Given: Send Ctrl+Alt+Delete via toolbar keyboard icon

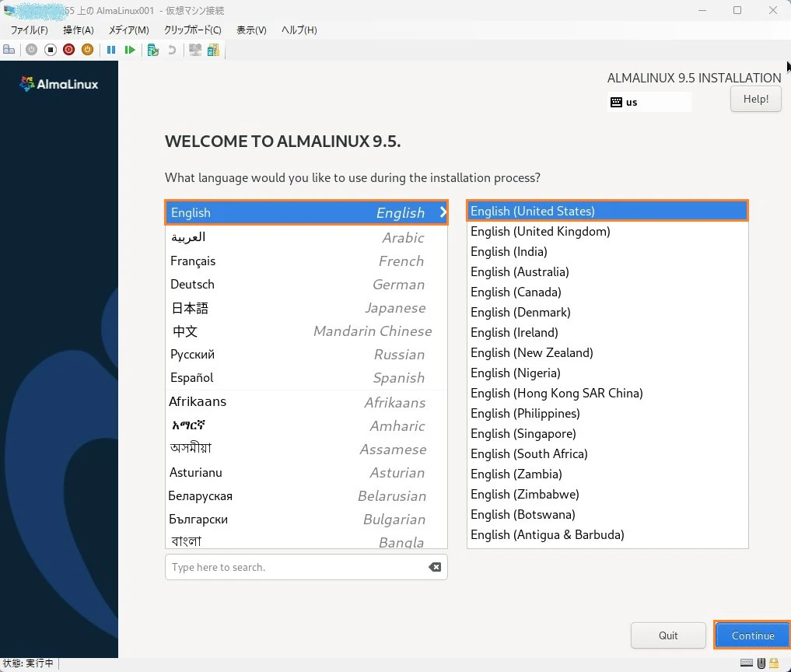Looking at the screenshot, I should [9, 50].
